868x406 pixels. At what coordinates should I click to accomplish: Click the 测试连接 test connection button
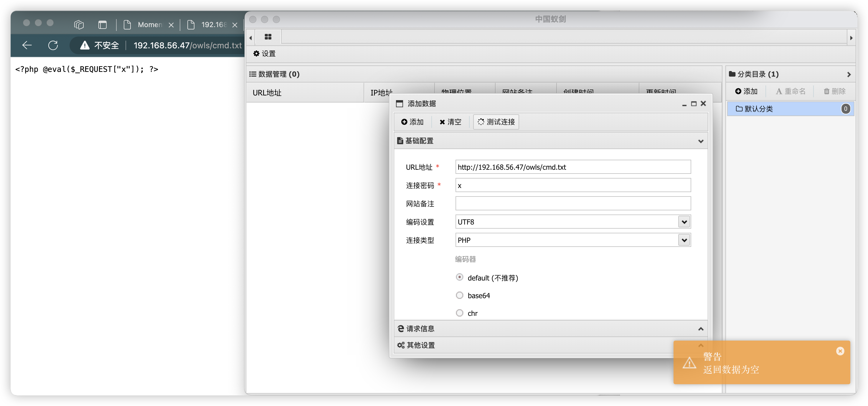point(496,122)
